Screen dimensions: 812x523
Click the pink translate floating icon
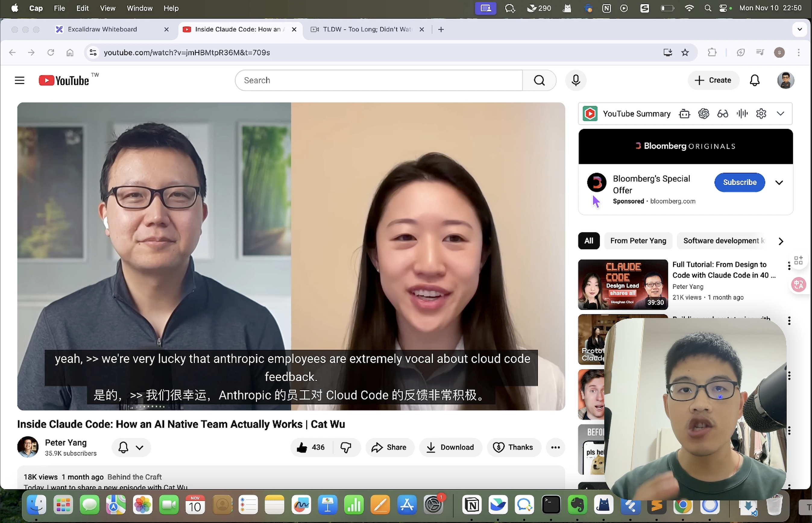coord(798,285)
